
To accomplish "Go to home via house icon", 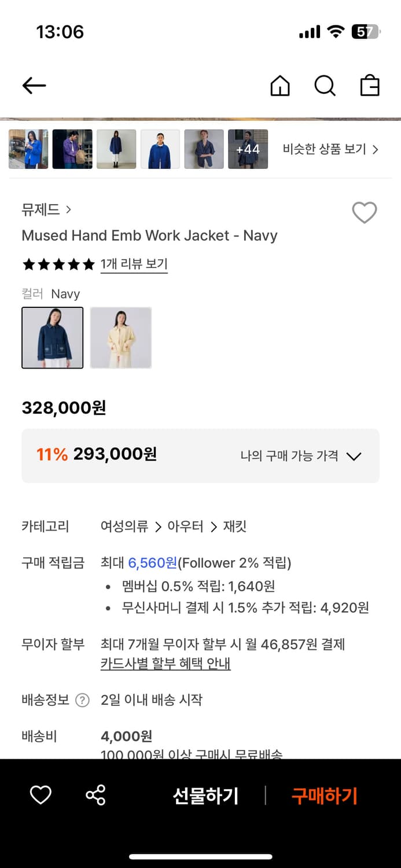I will [280, 86].
